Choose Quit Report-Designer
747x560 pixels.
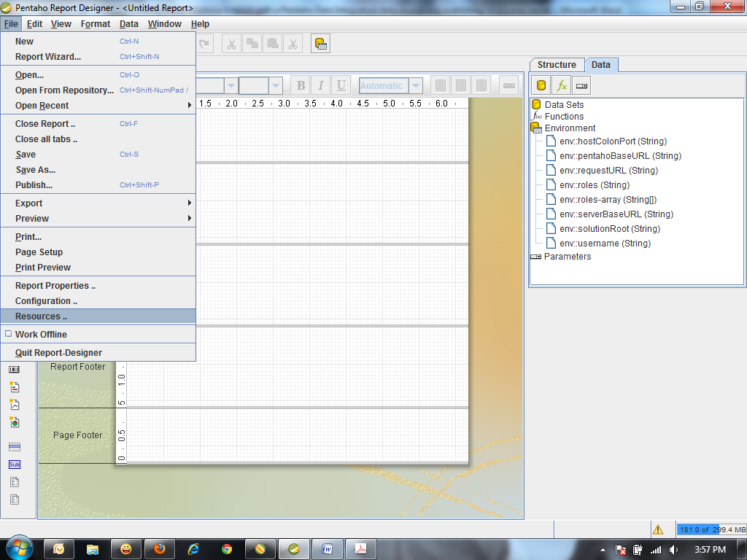(98, 352)
